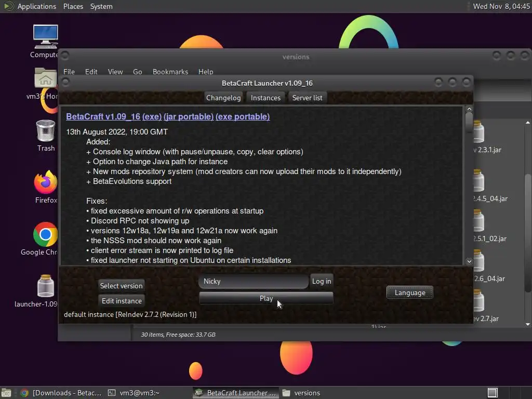Select the 2.7.jar file icon

478,301
